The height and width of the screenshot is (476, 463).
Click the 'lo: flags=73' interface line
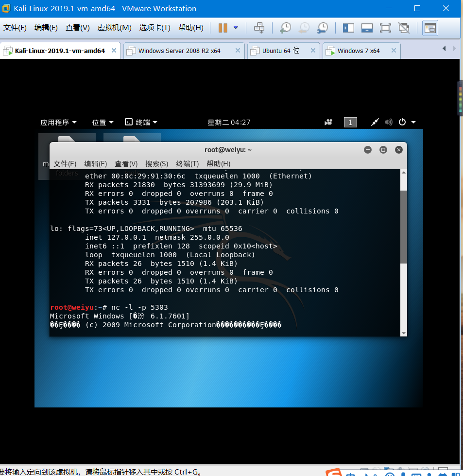146,229
